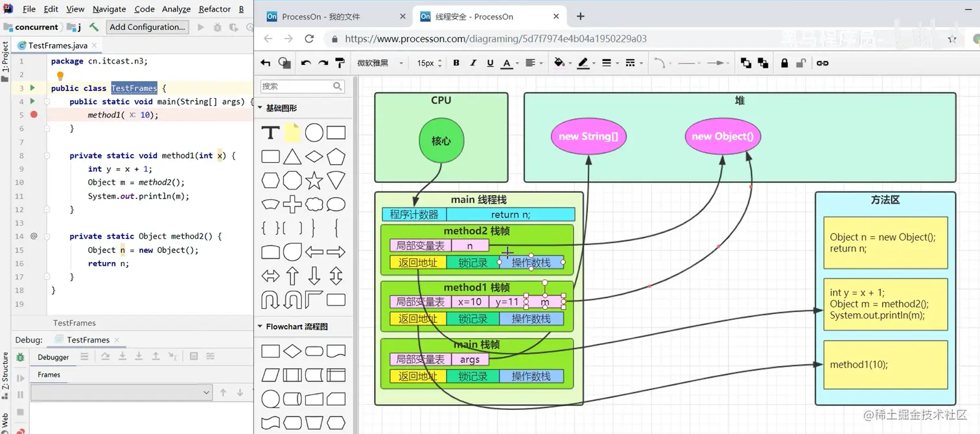This screenshot has height=434, width=980.
Task: Click the green Rerun debug bug icon
Action: click(20, 357)
